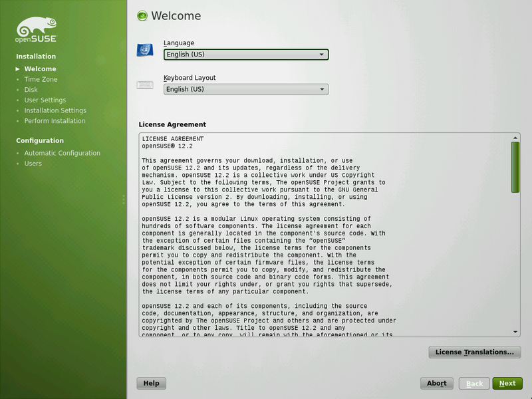Click the arrow marker beside Welcome step
The image size is (532, 399).
click(x=18, y=69)
